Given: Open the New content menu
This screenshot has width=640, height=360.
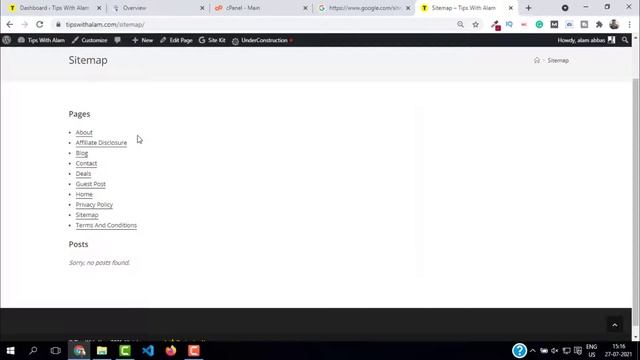Looking at the screenshot, I should click(142, 40).
